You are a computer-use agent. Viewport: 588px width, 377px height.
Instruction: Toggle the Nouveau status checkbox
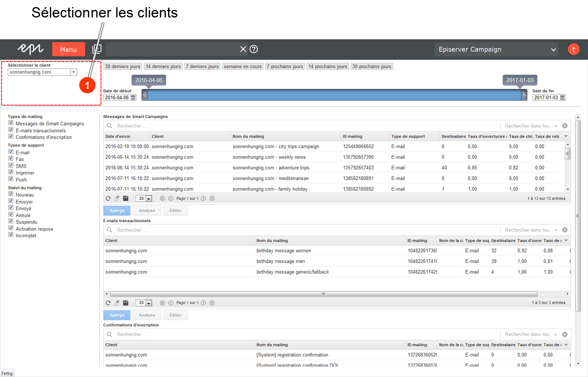pyautogui.click(x=11, y=194)
